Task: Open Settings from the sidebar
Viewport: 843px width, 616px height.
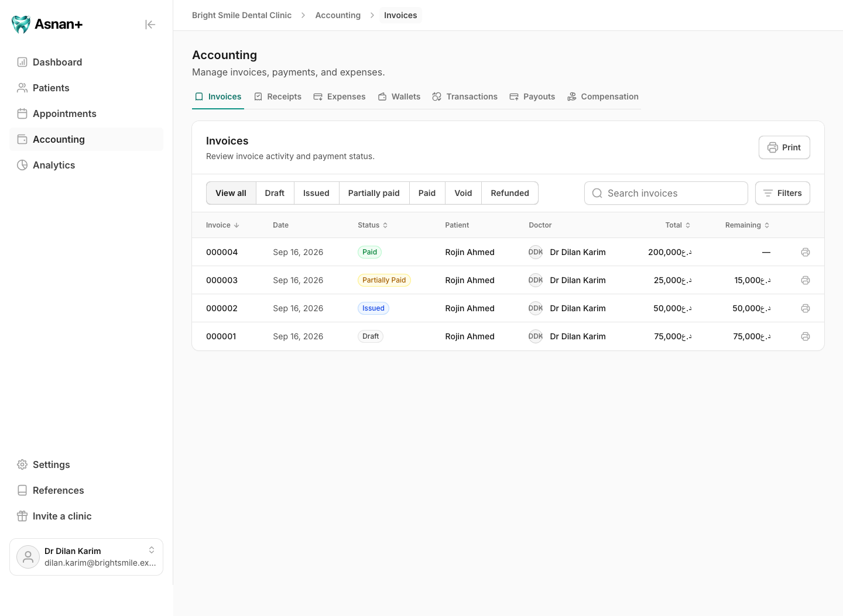Action: coord(86,464)
